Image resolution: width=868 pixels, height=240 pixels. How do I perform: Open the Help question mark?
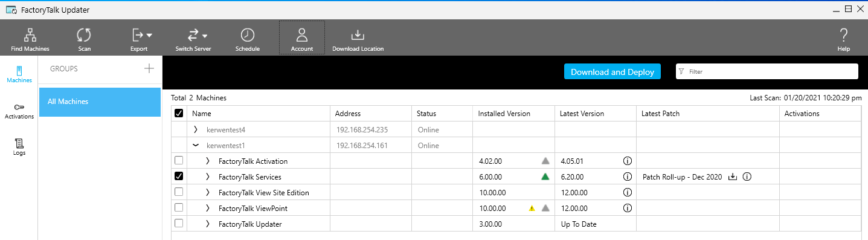[844, 39]
